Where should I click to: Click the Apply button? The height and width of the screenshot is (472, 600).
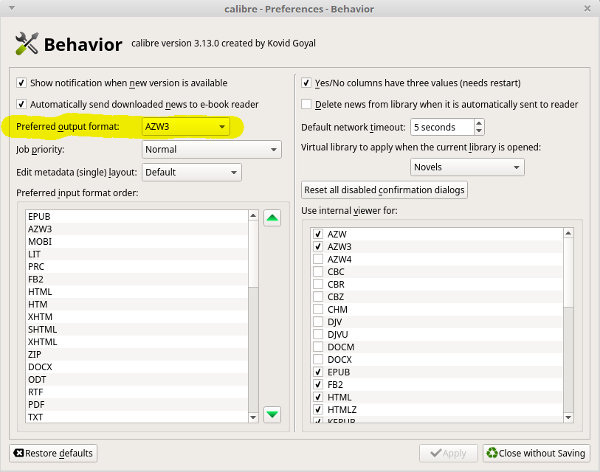pyautogui.click(x=448, y=453)
